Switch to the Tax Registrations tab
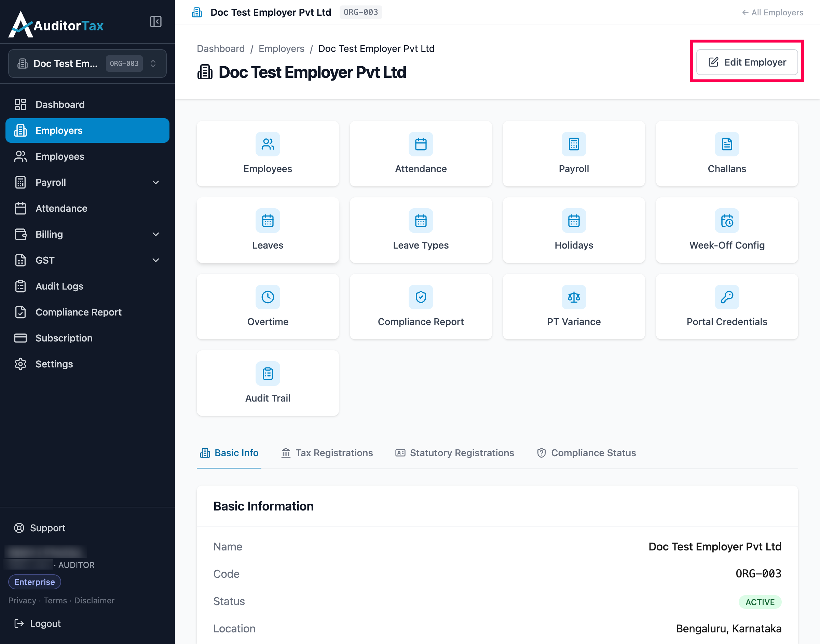The width and height of the screenshot is (820, 644). [x=327, y=453]
